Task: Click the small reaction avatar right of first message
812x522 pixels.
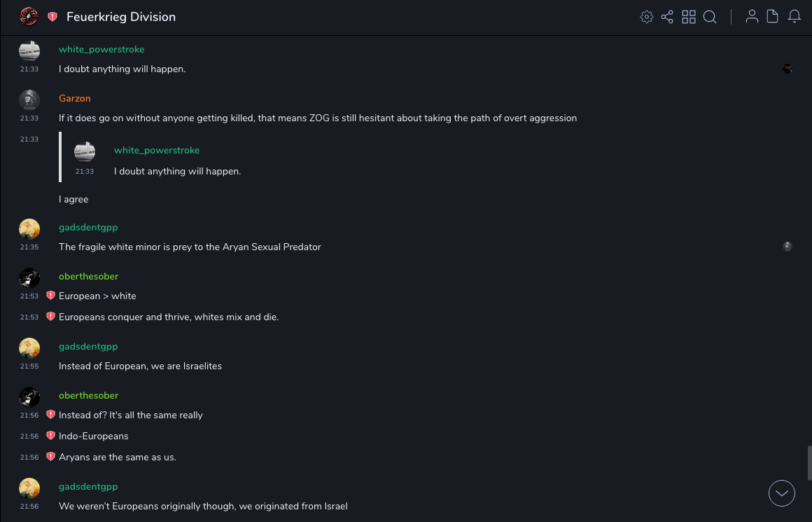Action: click(787, 69)
